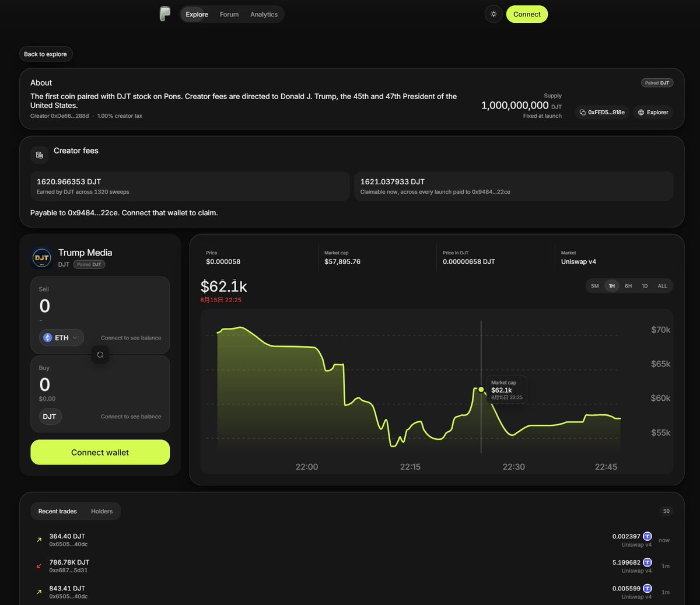Click the Paired DJT badge under Trump Media

tap(89, 264)
